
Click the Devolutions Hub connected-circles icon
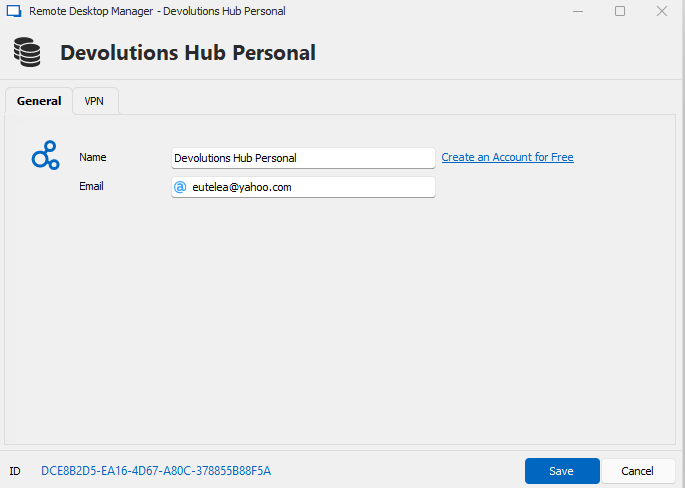(45, 155)
